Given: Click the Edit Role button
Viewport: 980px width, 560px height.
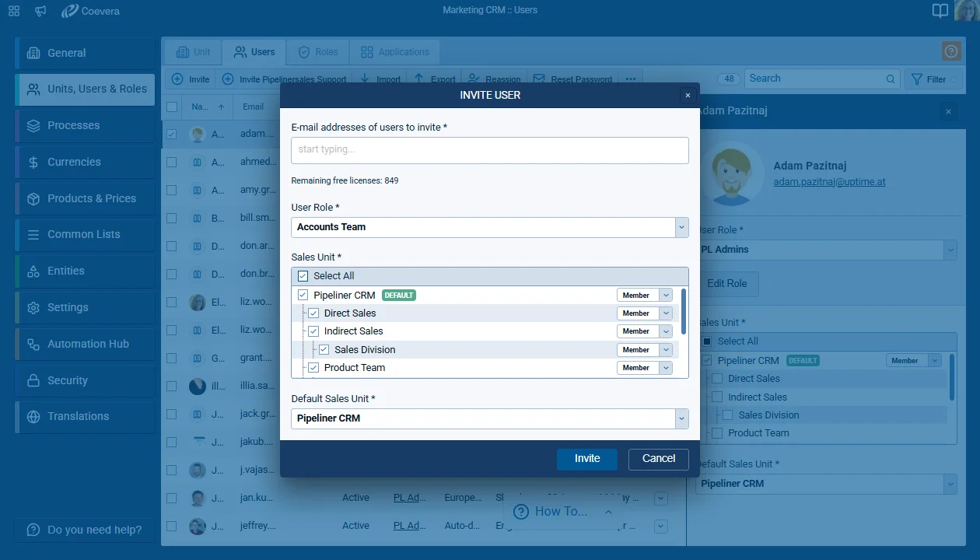Looking at the screenshot, I should [726, 284].
